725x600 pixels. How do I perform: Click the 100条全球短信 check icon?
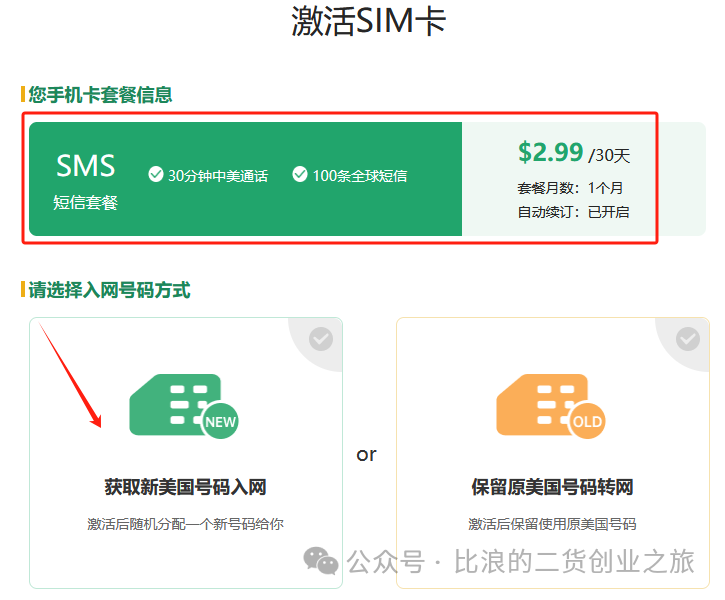(x=300, y=174)
